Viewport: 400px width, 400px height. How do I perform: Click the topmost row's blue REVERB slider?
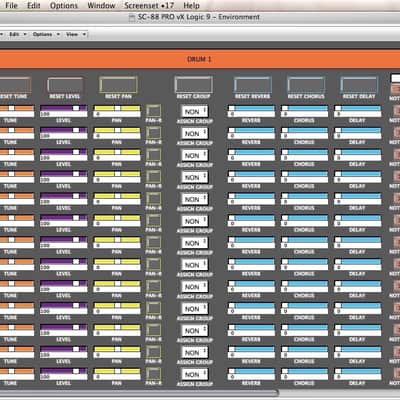(x=251, y=111)
